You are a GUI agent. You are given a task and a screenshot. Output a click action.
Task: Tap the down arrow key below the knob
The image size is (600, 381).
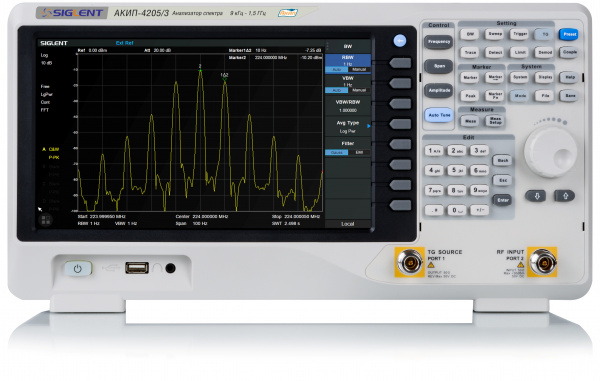(x=535, y=196)
